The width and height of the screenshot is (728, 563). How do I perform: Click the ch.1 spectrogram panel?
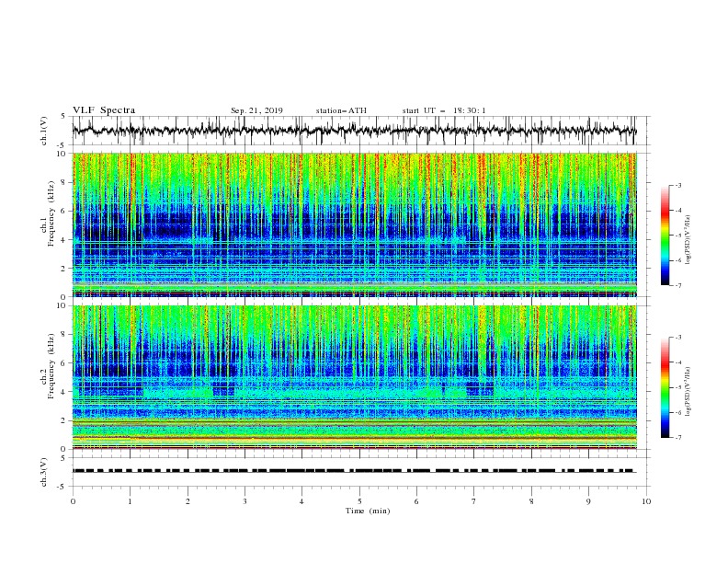click(x=355, y=224)
